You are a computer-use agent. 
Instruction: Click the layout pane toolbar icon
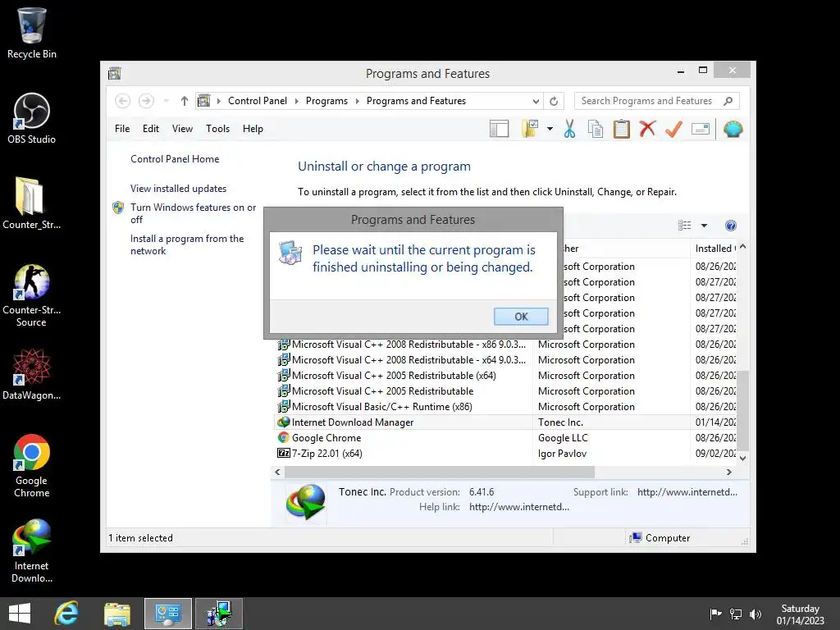pyautogui.click(x=499, y=129)
